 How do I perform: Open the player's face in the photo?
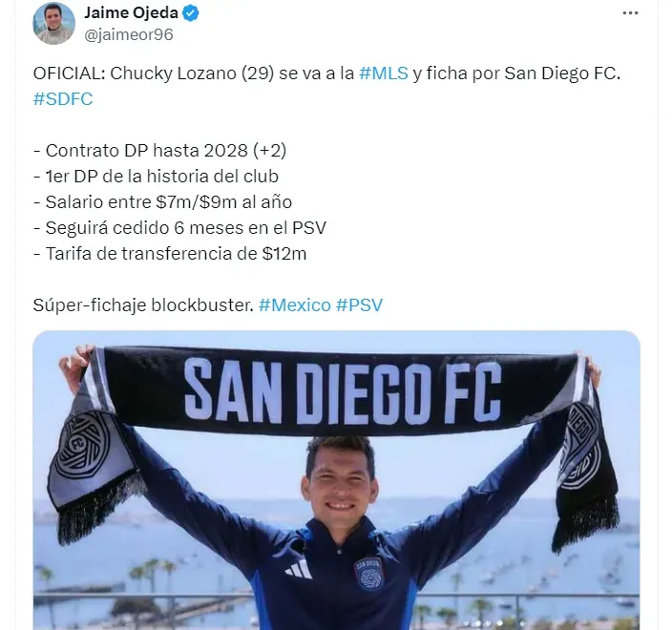(340, 480)
